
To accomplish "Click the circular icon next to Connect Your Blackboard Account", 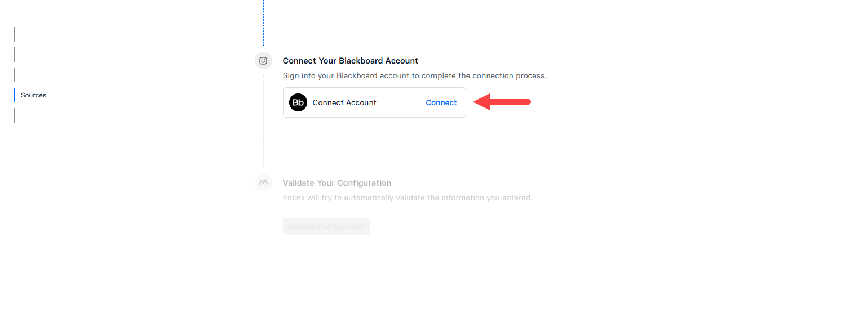I will (263, 60).
